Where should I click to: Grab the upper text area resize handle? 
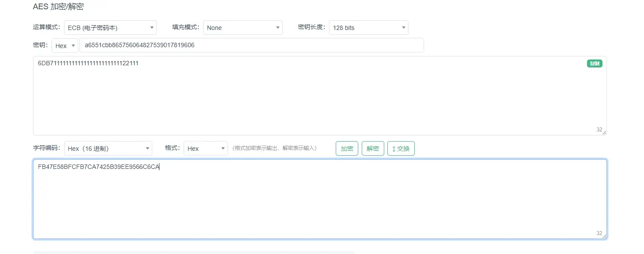coord(604,132)
